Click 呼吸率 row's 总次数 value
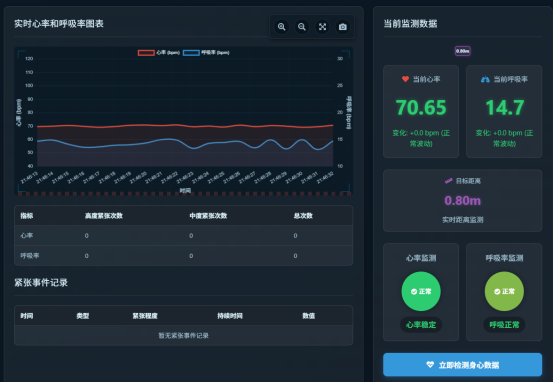553x383 pixels. [x=295, y=256]
